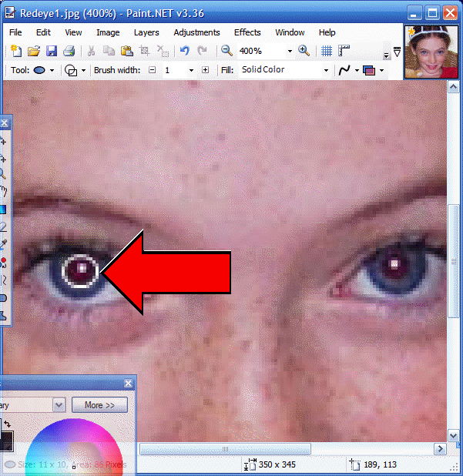463x476 pixels.
Task: Zoom in with the plus magnifier icon
Action: (x=304, y=51)
